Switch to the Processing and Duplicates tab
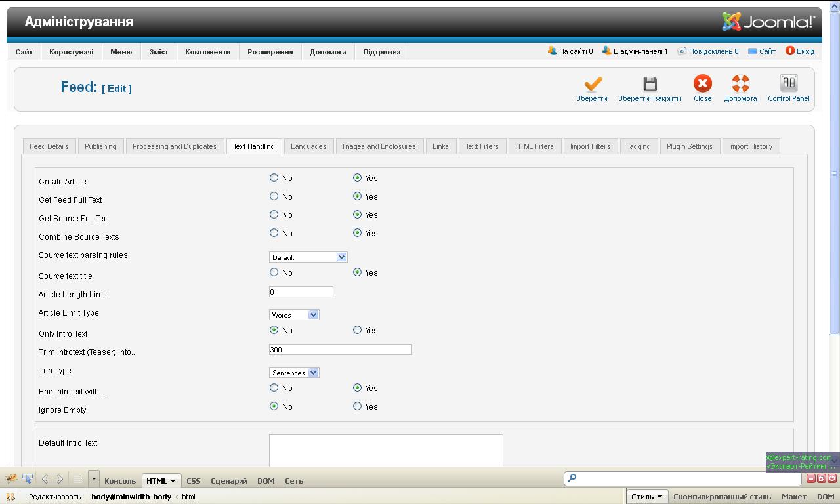840x504 pixels. pos(175,146)
